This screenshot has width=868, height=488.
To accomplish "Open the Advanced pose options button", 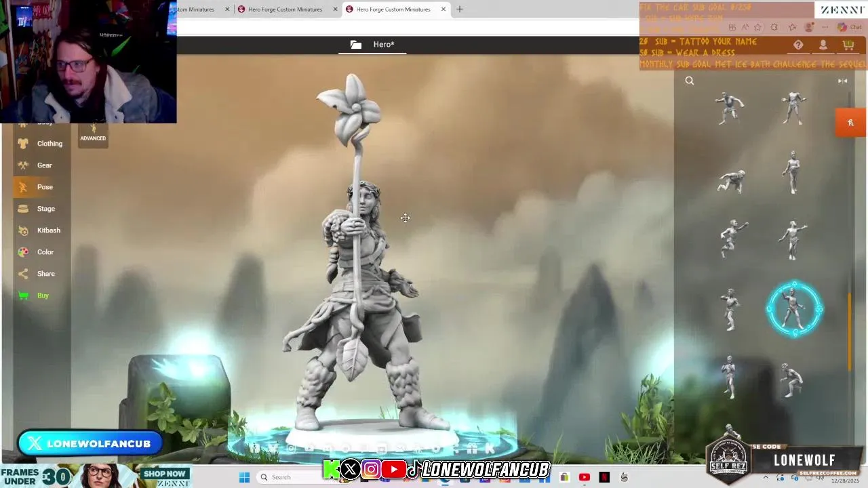I will point(93,134).
